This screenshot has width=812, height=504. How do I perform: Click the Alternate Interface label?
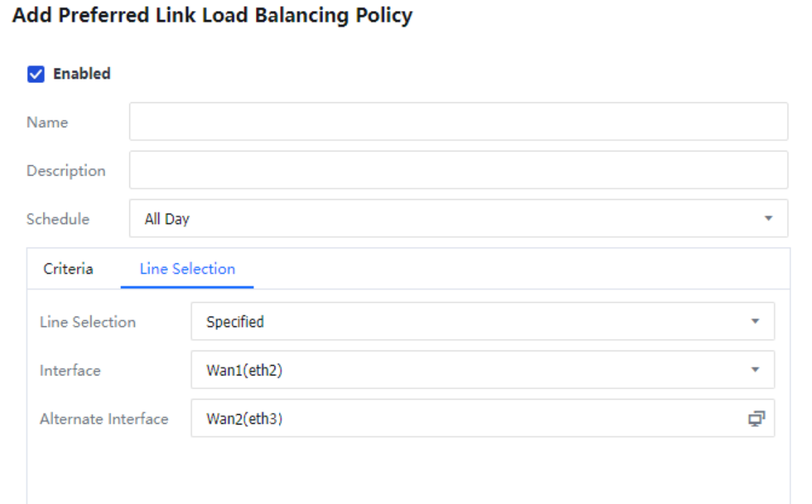pos(104,419)
